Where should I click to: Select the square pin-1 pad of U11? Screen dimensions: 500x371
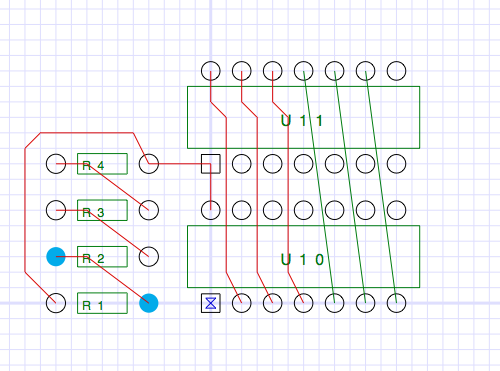point(211,164)
